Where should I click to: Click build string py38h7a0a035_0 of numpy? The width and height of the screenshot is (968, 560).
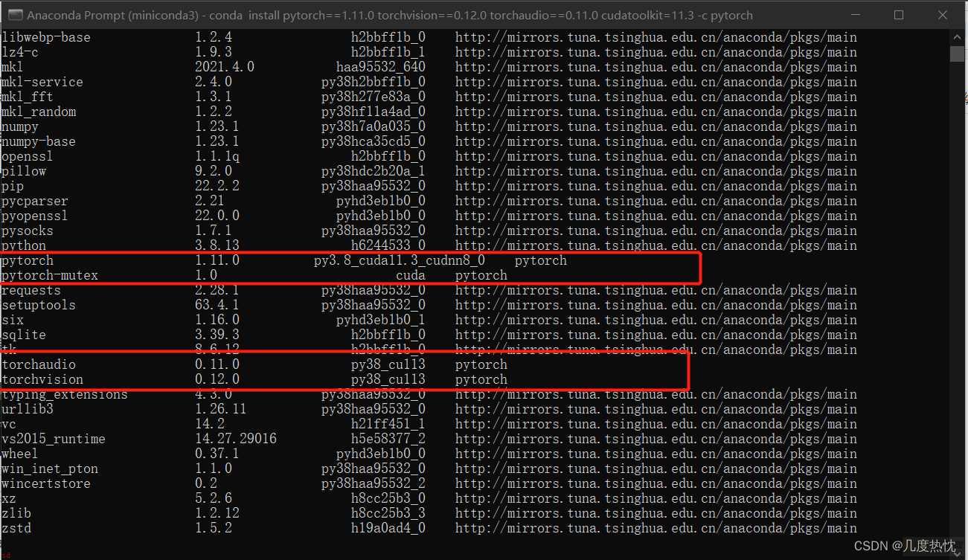pos(374,126)
